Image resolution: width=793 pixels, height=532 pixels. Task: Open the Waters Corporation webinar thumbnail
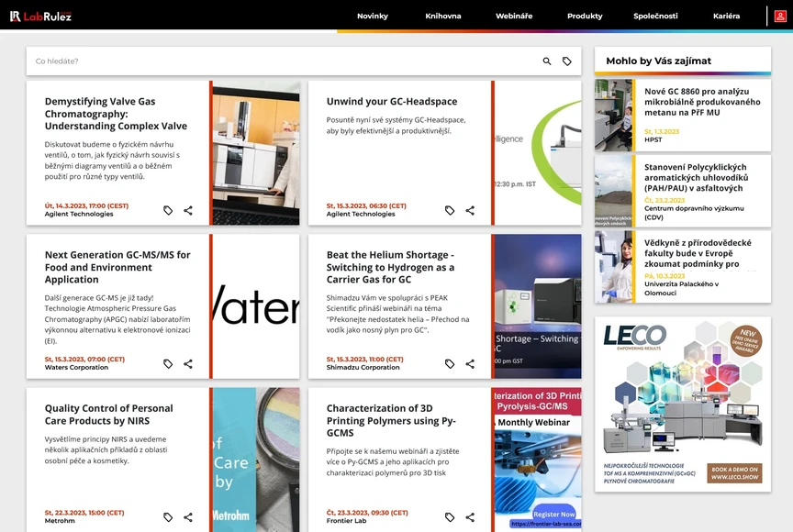(x=255, y=305)
